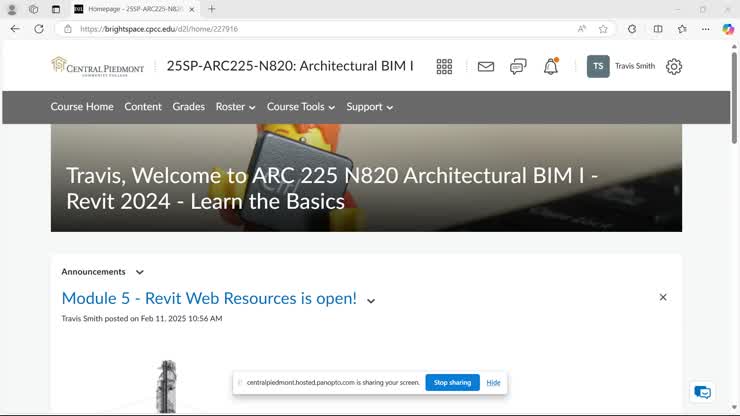Expand the Course Tools dropdown
The image size is (740, 416).
point(301,107)
